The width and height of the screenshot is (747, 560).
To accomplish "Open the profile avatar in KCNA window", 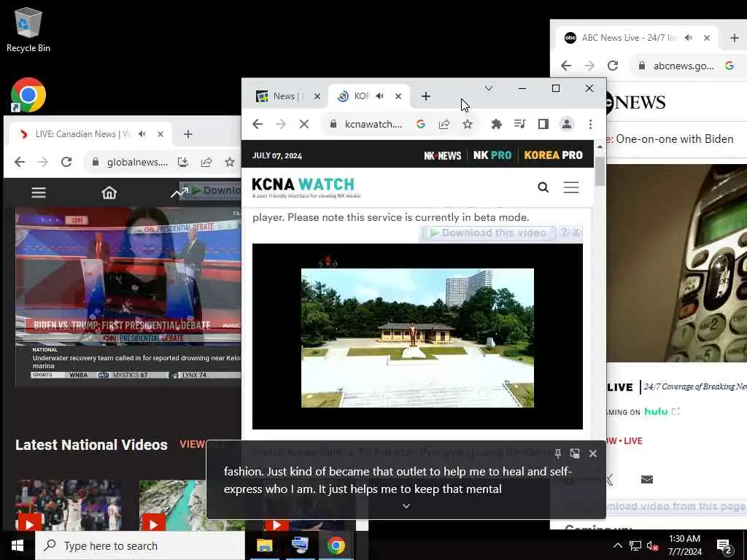I will (x=566, y=124).
